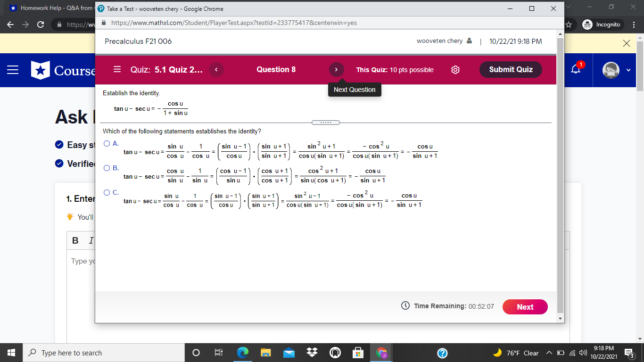Open File Explorer from taskbar
644x362 pixels.
266,353
